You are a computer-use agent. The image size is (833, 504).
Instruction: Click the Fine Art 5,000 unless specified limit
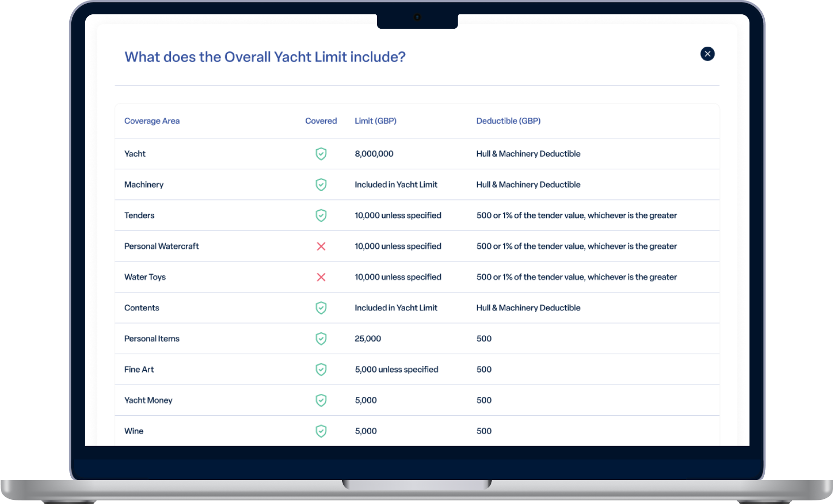(396, 370)
